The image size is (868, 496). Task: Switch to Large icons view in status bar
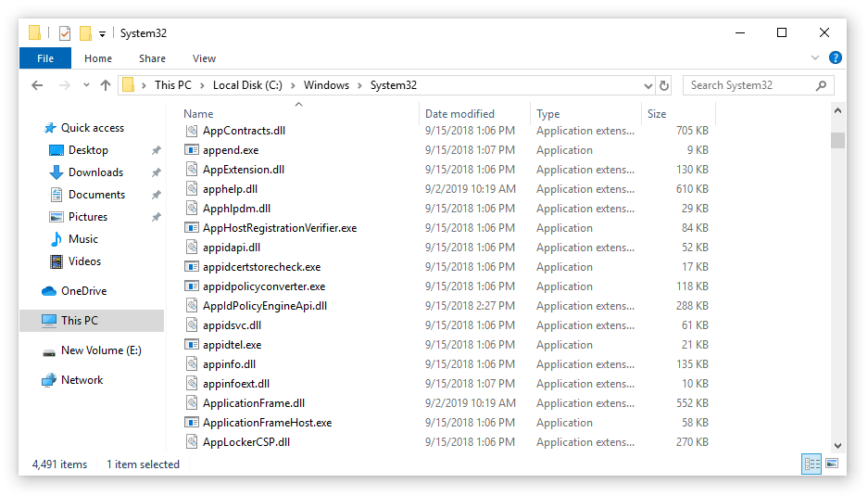832,464
